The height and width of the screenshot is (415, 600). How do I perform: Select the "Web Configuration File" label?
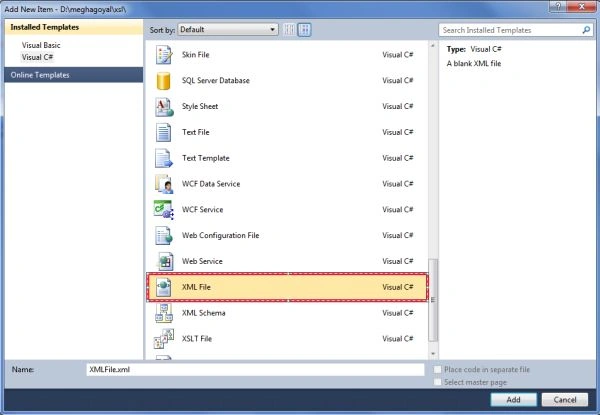tap(220, 236)
